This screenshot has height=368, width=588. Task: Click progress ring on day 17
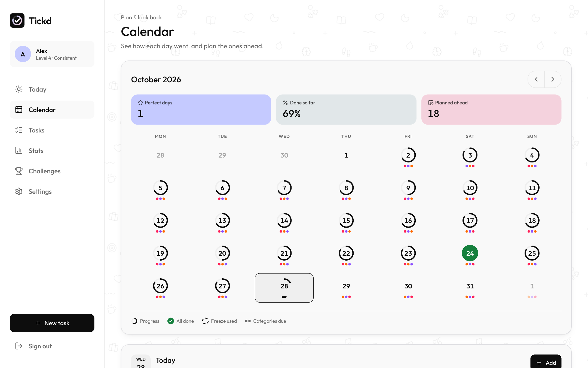point(470,221)
